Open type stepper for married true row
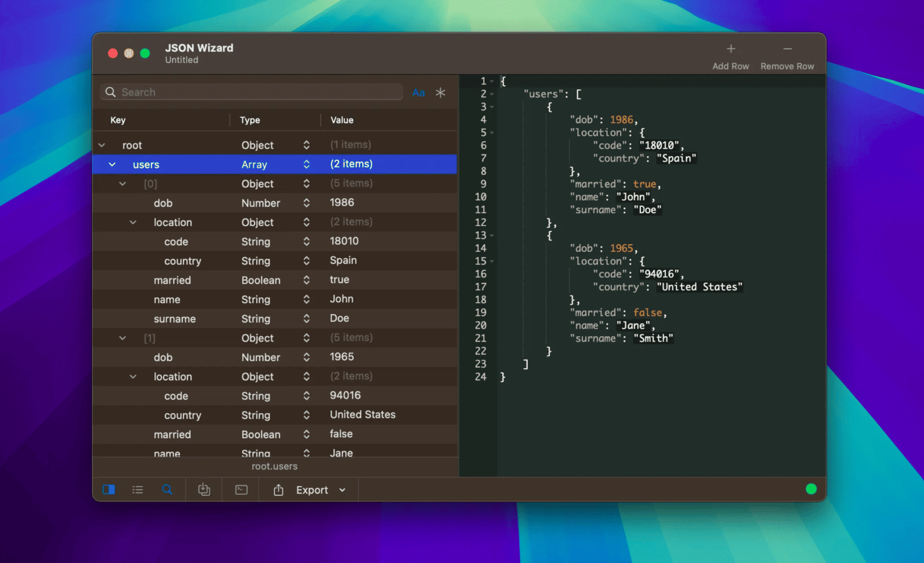 tap(306, 280)
